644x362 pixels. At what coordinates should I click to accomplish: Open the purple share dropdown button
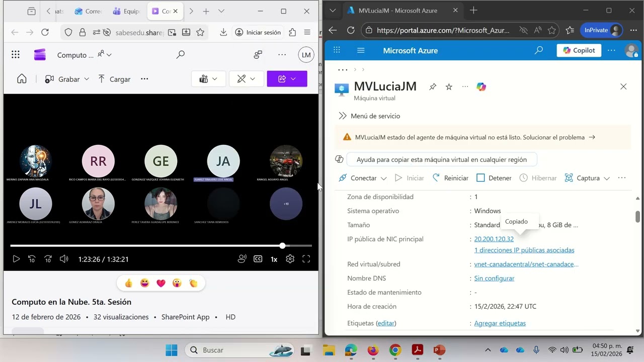(x=287, y=79)
